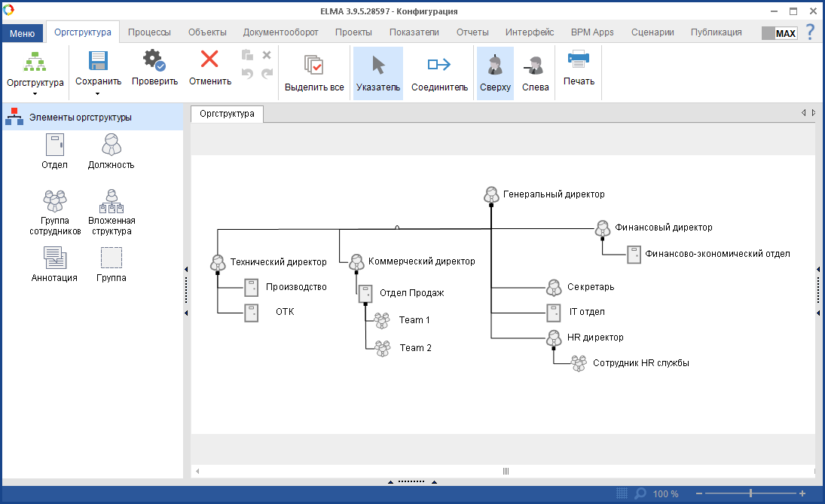825x504 pixels.
Task: Choose the Вложенная структура palette element
Action: (112, 201)
